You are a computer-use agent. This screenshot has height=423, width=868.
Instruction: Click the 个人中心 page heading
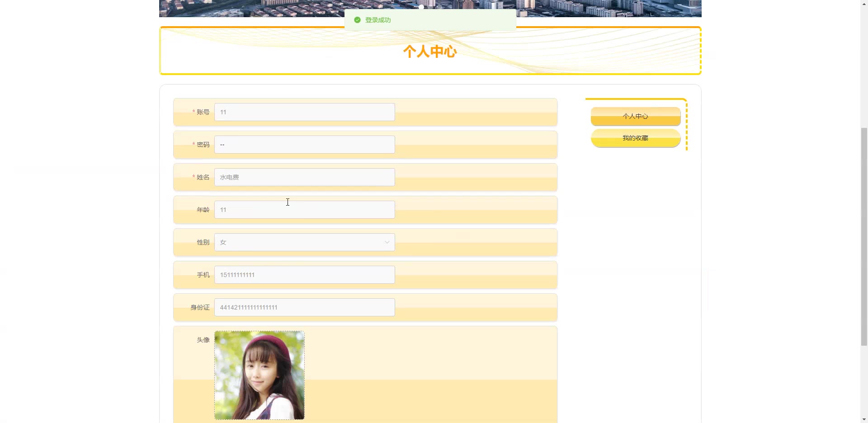click(430, 52)
